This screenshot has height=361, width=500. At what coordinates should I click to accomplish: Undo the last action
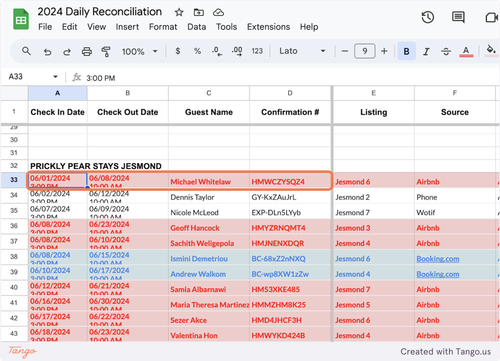click(x=47, y=51)
